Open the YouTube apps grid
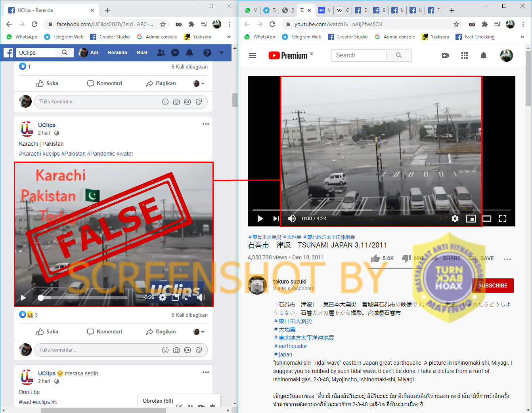Viewport: 532px width, 413px height. click(x=465, y=55)
